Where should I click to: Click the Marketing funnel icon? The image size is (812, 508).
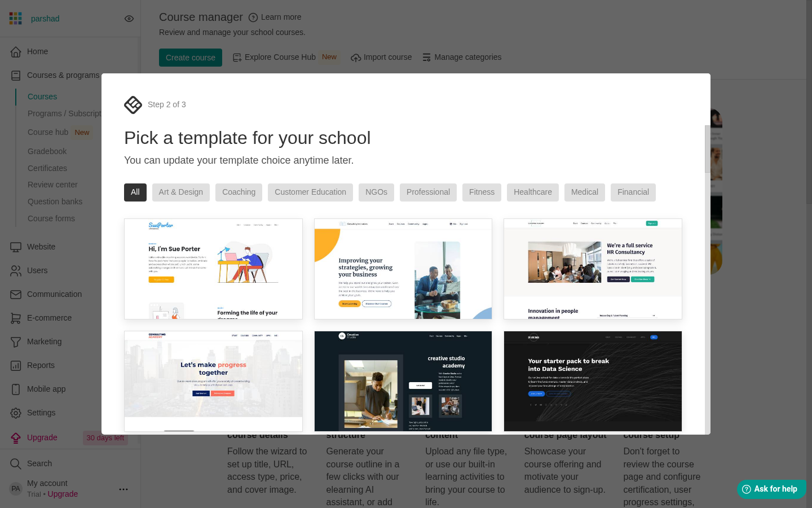[x=16, y=341]
